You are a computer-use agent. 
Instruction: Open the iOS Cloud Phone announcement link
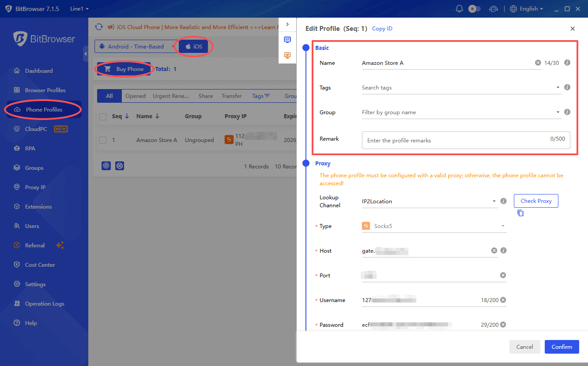click(x=196, y=27)
